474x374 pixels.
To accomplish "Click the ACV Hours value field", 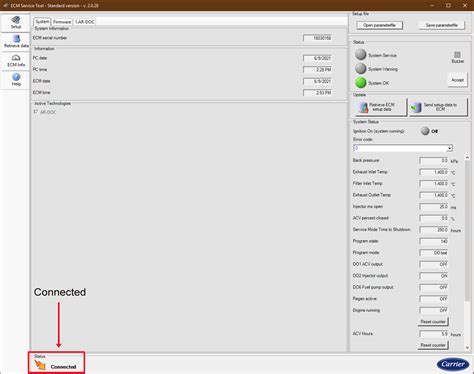I will click(434, 334).
